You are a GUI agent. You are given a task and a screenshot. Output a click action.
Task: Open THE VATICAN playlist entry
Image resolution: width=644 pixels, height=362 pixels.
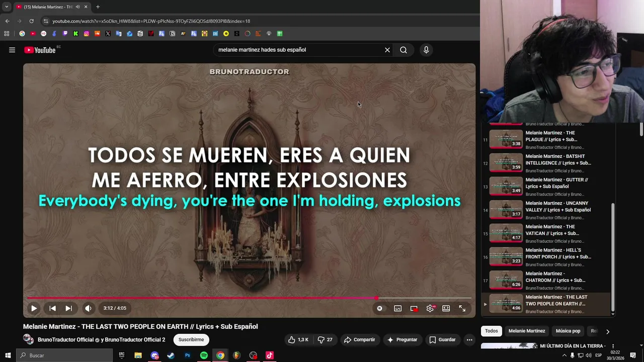point(546,234)
